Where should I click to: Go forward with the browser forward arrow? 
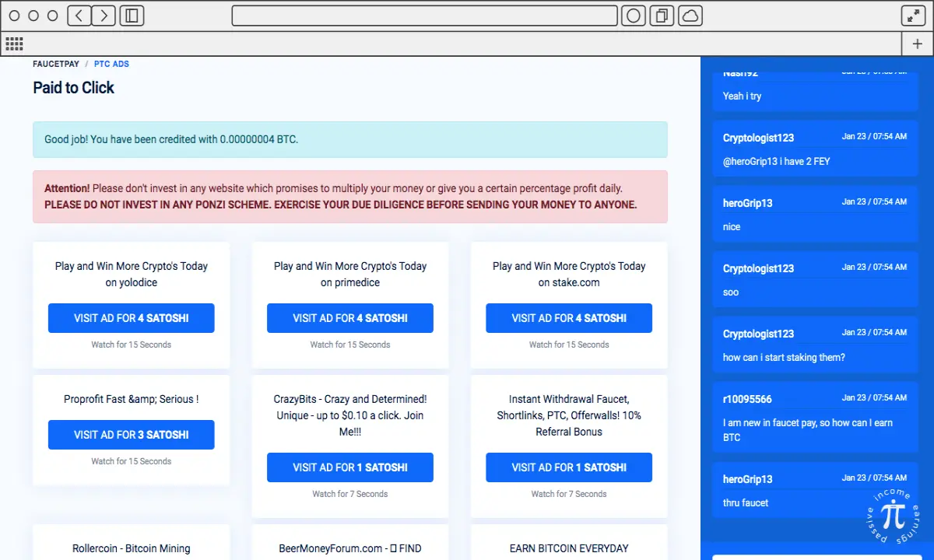pyautogui.click(x=104, y=16)
